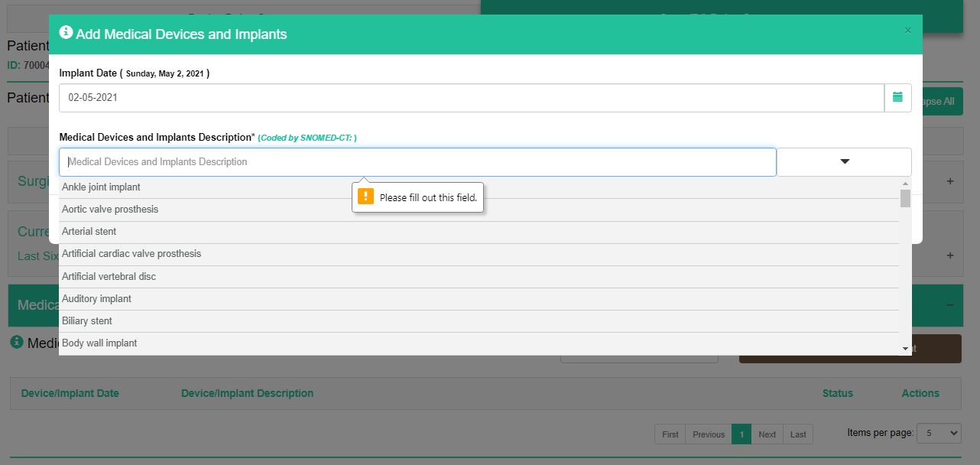Open Items per page dropdown
The height and width of the screenshot is (465, 980).
tap(938, 433)
